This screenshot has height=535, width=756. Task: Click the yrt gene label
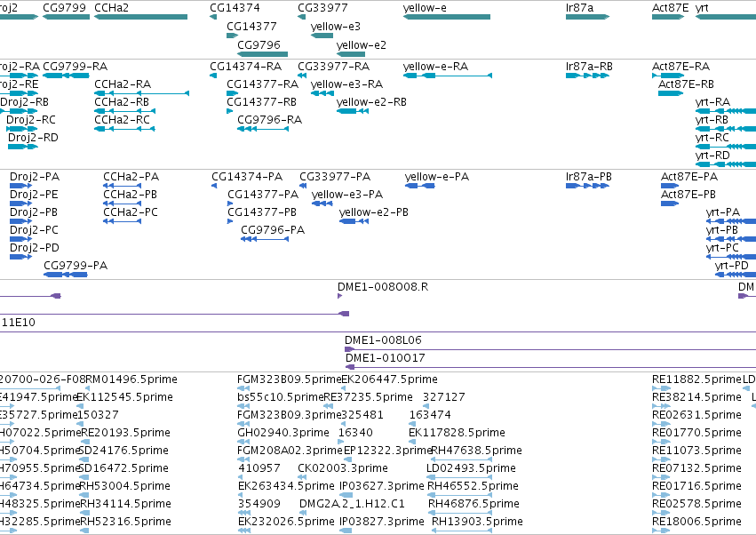tap(702, 8)
